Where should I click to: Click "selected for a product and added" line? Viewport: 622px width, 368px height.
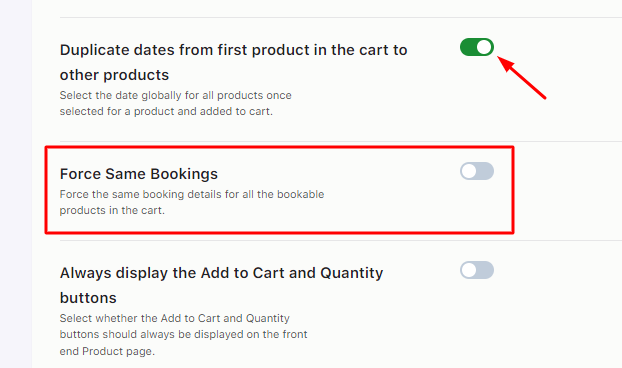point(166,111)
